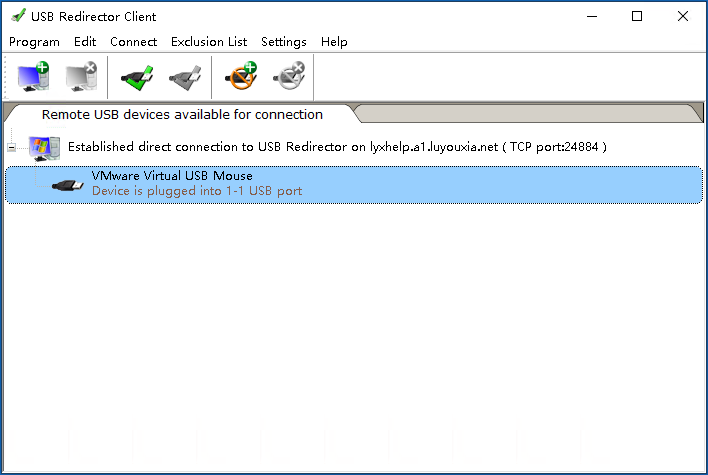Open the Help menu
This screenshot has width=708, height=475.
[334, 42]
